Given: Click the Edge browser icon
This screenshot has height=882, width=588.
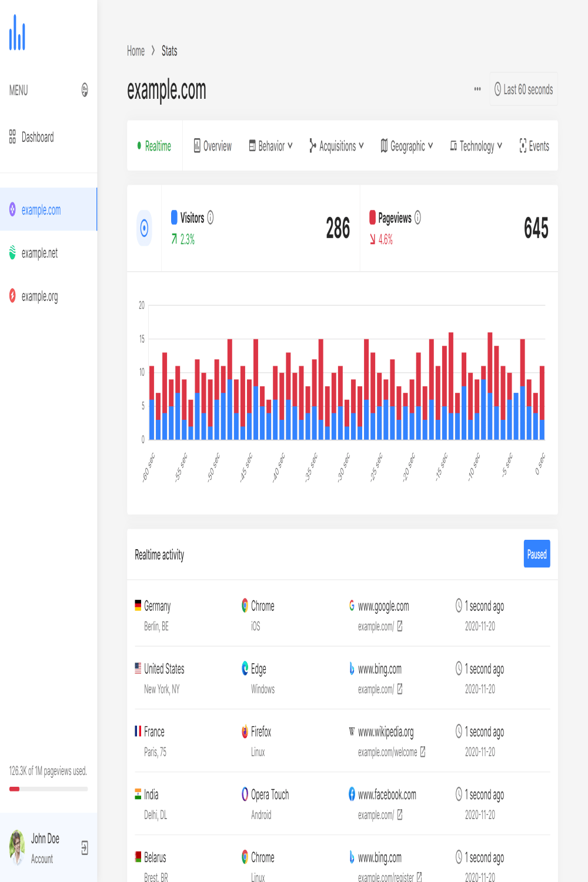Looking at the screenshot, I should (245, 669).
